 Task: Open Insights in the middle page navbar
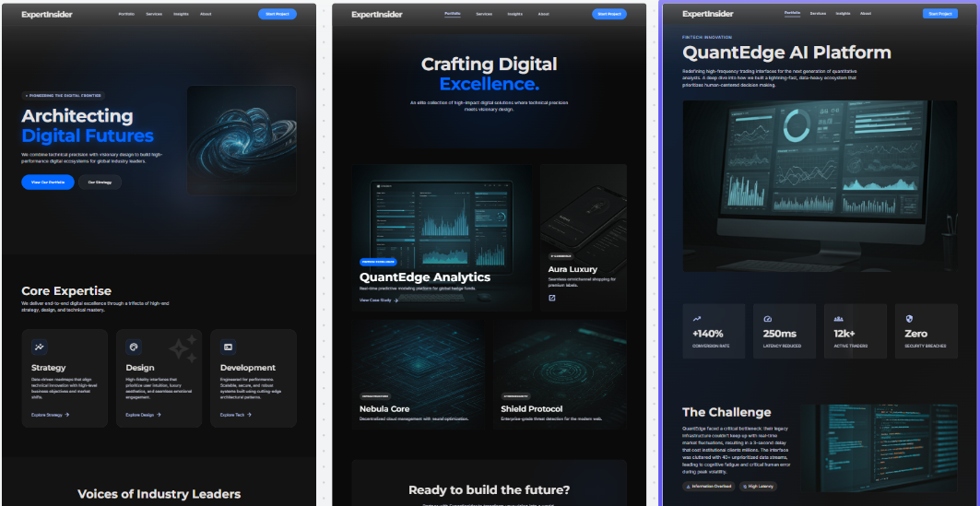pyautogui.click(x=515, y=14)
